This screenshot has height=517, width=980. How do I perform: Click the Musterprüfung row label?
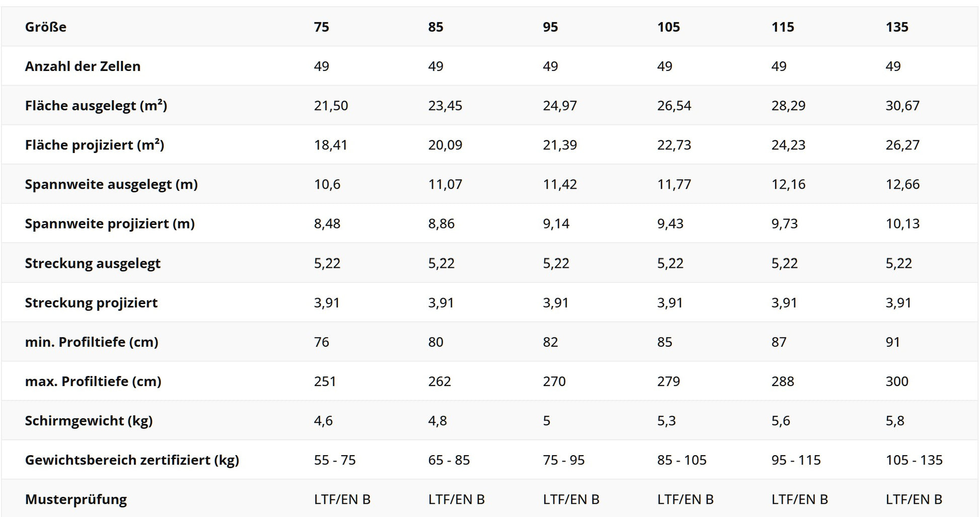pos(76,499)
